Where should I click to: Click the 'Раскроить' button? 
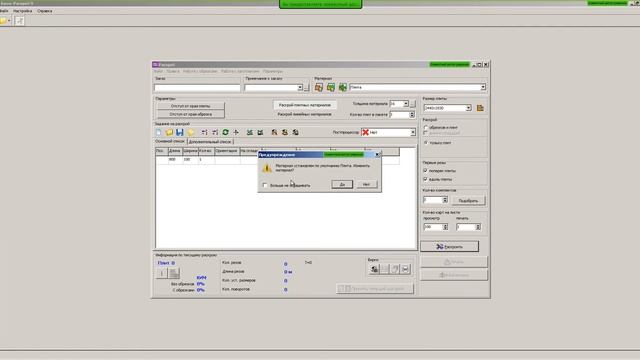(449, 247)
